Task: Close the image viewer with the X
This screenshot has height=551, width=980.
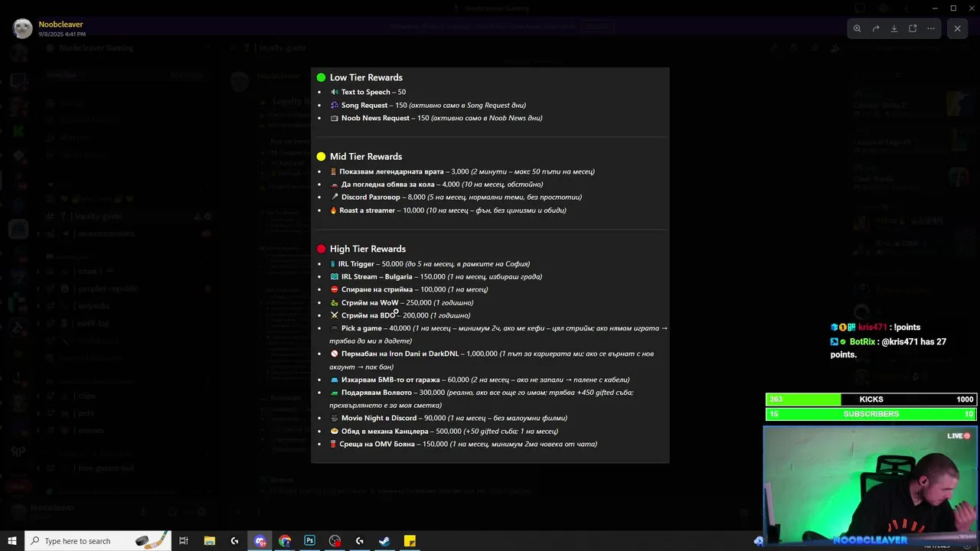Action: tap(957, 28)
